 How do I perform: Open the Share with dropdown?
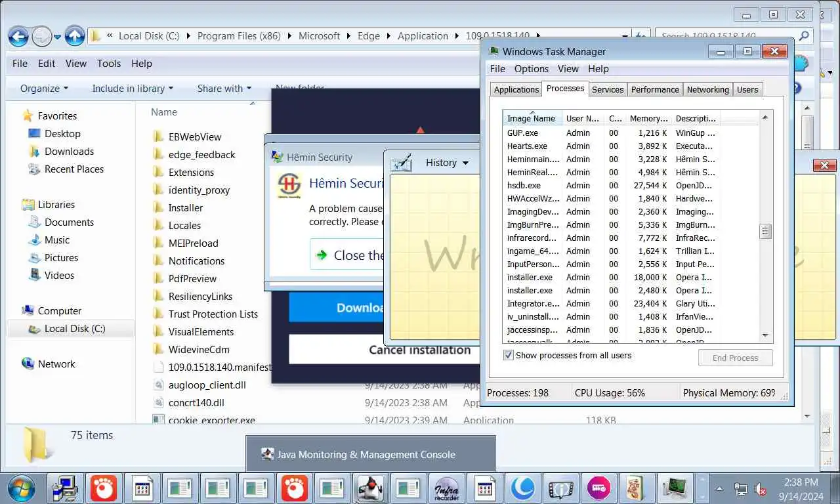pos(224,88)
